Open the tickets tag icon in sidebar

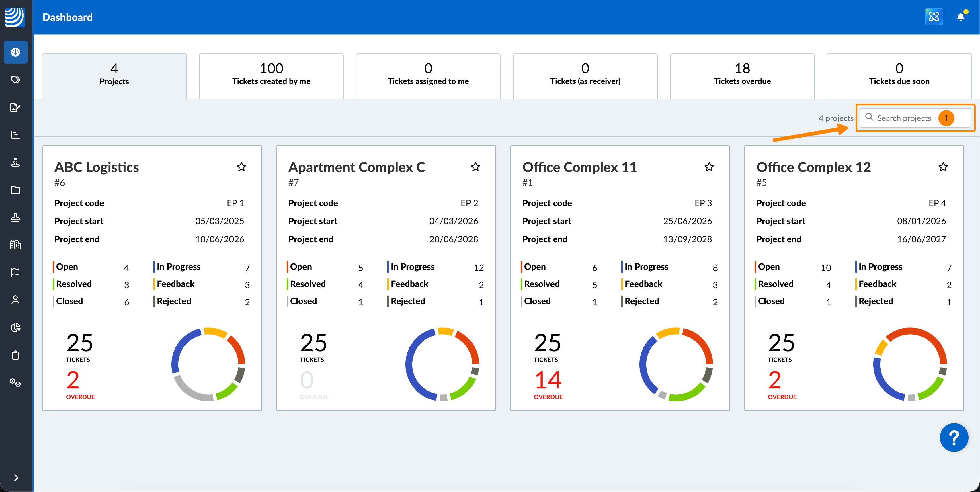[x=15, y=79]
